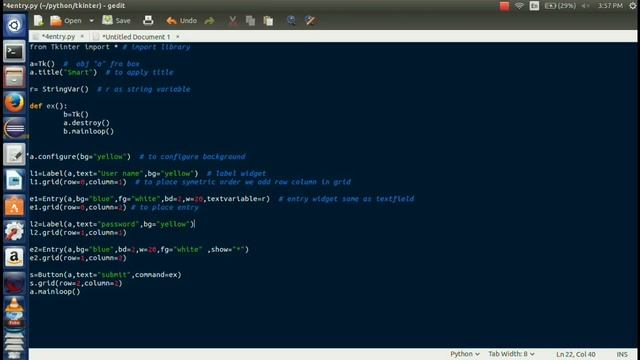This screenshot has height=360, width=640.
Task: Switch to the *4entry.py tab
Action: [x=58, y=36]
